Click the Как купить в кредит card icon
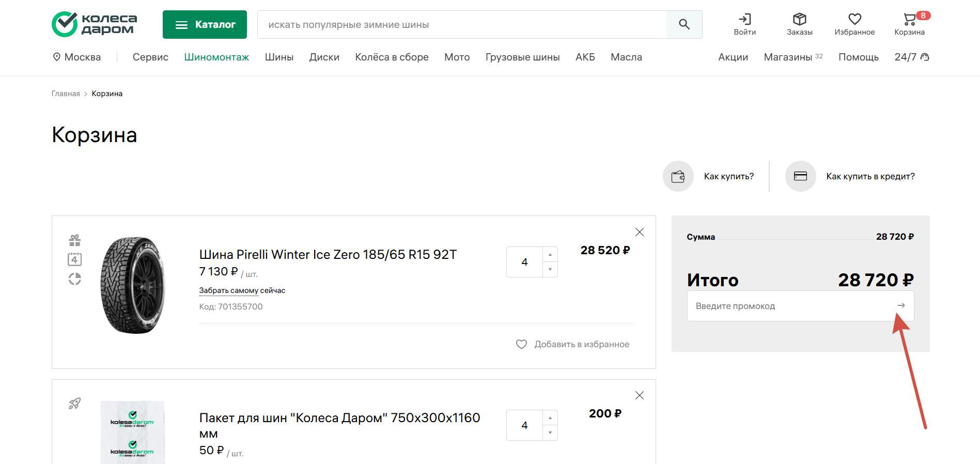Image resolution: width=980 pixels, height=464 pixels. 801,176
